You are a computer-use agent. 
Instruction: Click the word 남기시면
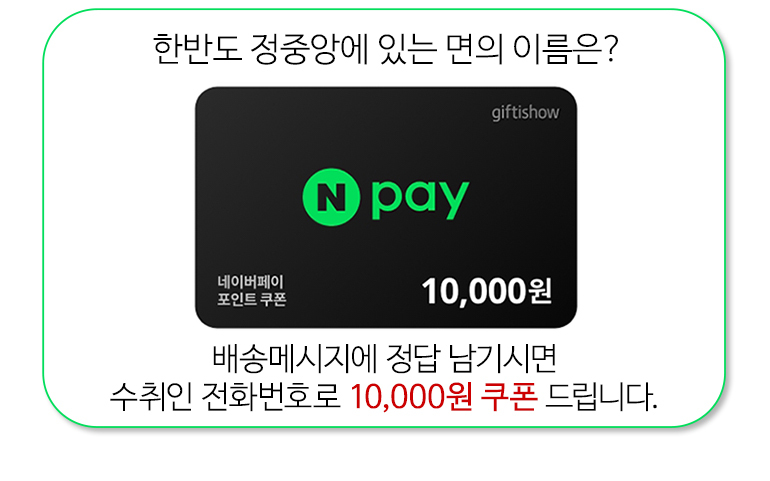click(503, 358)
